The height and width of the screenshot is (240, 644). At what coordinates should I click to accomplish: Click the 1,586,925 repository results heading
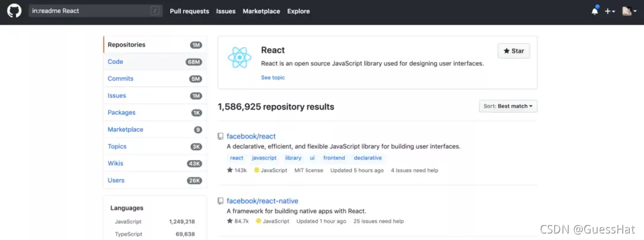pos(276,107)
